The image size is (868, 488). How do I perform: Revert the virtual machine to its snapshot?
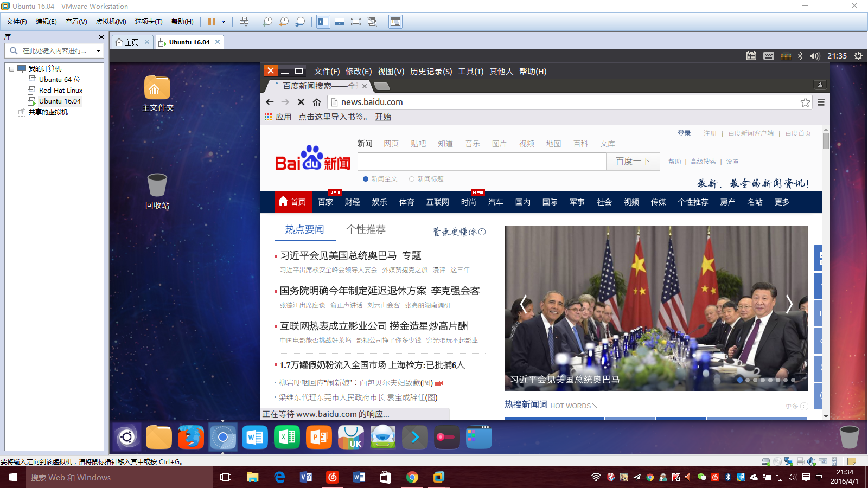point(283,22)
